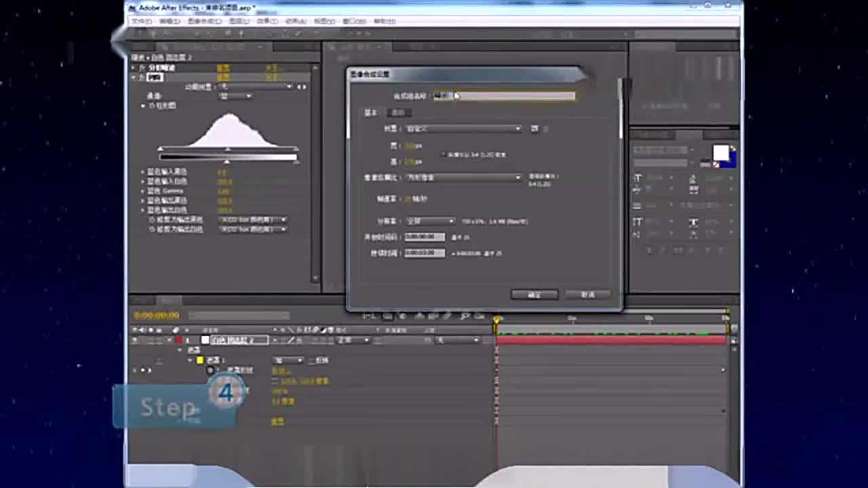This screenshot has height=488, width=868.
Task: Switch to the 高级 tab in the dialog
Action: coord(399,113)
